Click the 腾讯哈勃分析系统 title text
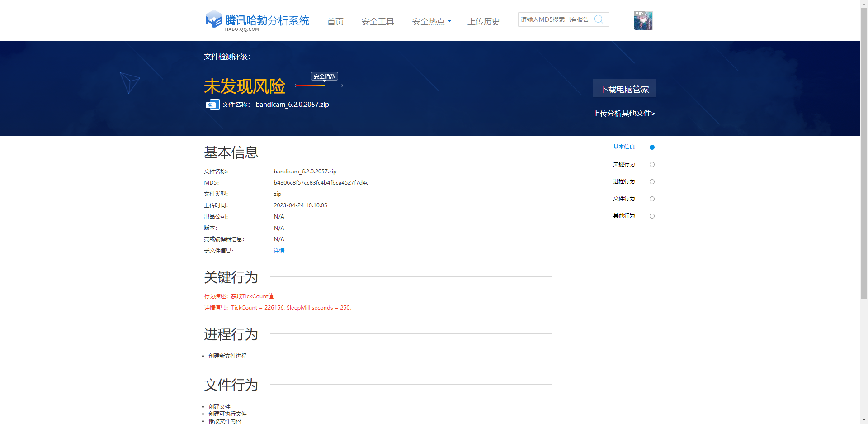This screenshot has height=424, width=868. pos(267,20)
